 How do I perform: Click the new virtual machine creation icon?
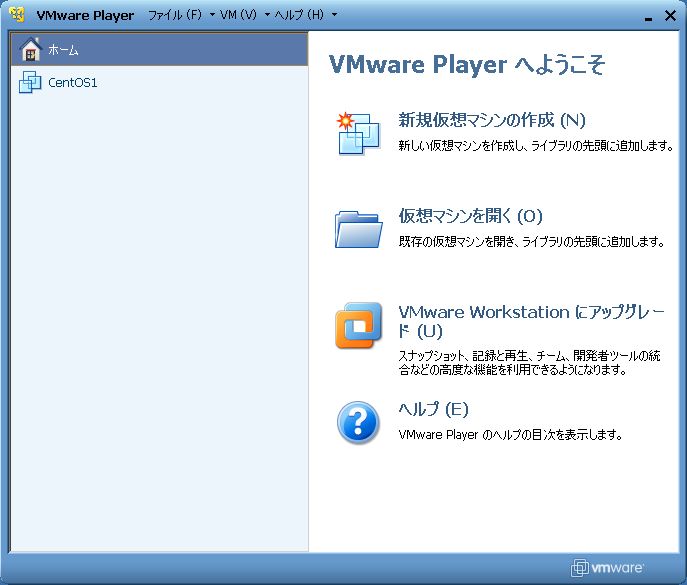[x=358, y=133]
